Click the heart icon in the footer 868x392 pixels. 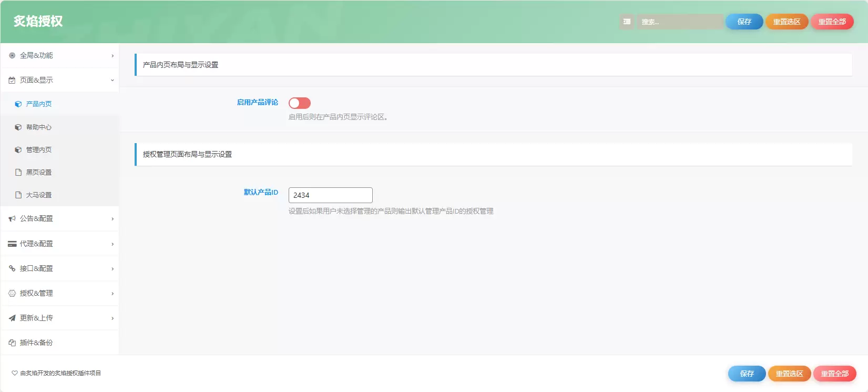click(x=15, y=373)
